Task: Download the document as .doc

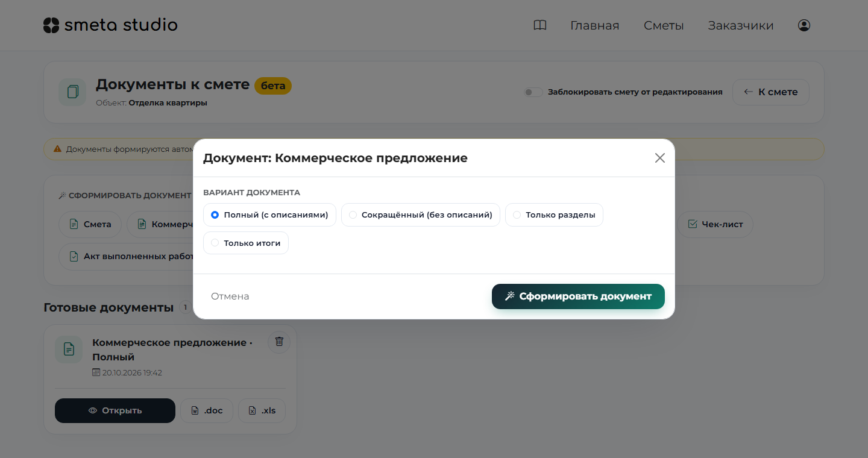Action: (x=207, y=410)
